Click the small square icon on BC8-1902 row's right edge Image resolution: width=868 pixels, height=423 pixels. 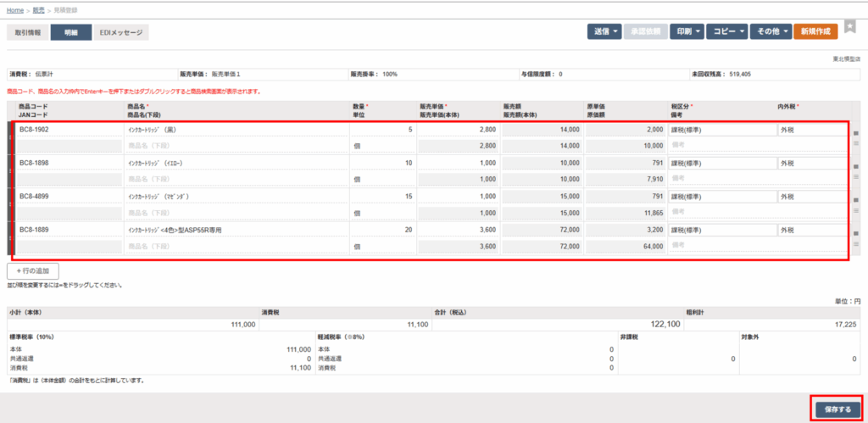855,133
